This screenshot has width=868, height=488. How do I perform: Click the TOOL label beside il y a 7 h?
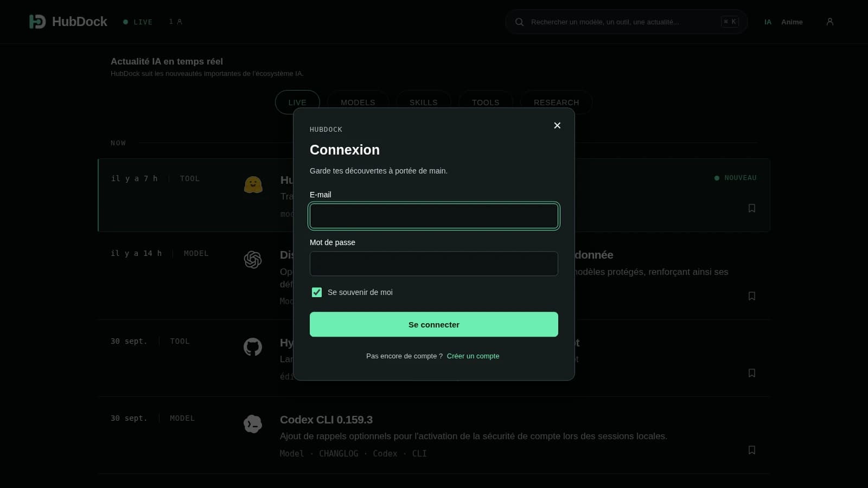pos(190,178)
